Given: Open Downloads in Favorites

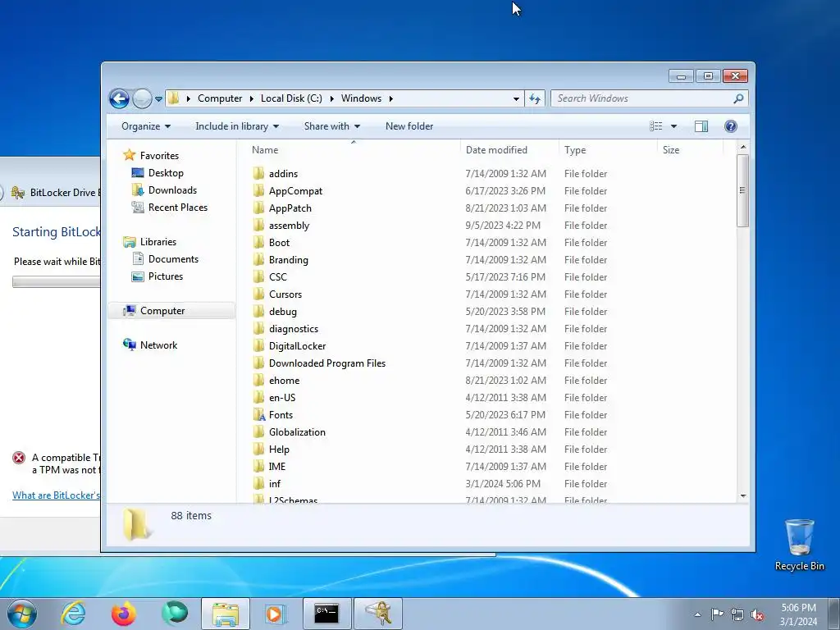Looking at the screenshot, I should click(172, 190).
